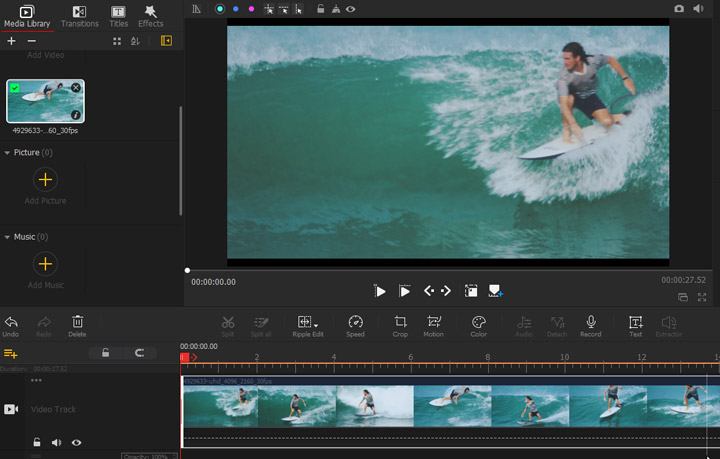Screen dimensions: 720x459
Task: Click the Undo button
Action: point(11,326)
